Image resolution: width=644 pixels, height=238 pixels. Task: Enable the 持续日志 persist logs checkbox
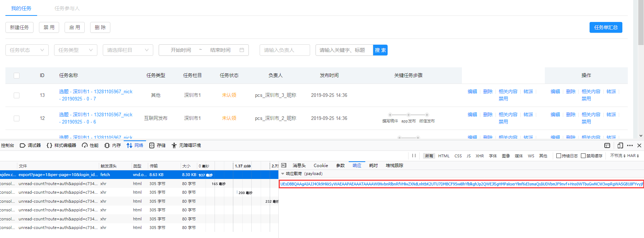pos(559,156)
